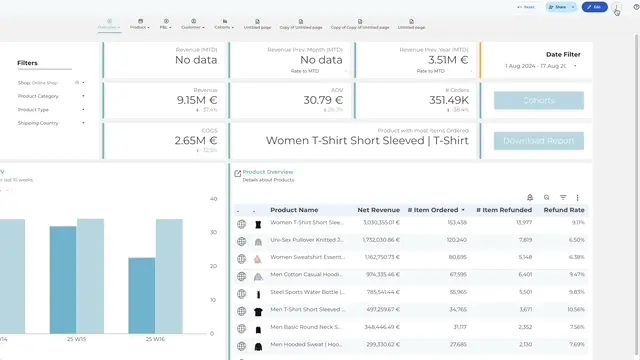
Task: Click net revenue '1,162,750.73 €' cell
Action: point(382,257)
